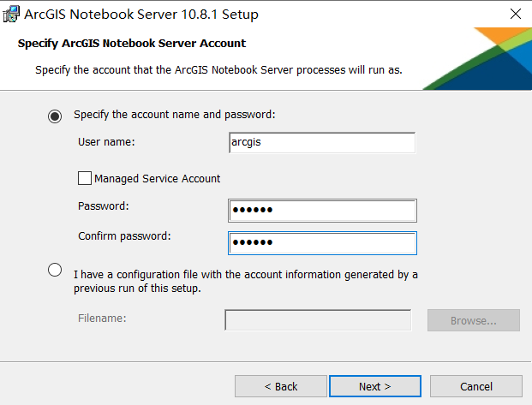Click the 'I have a configuration file' label text
This screenshot has height=405, width=532.
(x=246, y=281)
